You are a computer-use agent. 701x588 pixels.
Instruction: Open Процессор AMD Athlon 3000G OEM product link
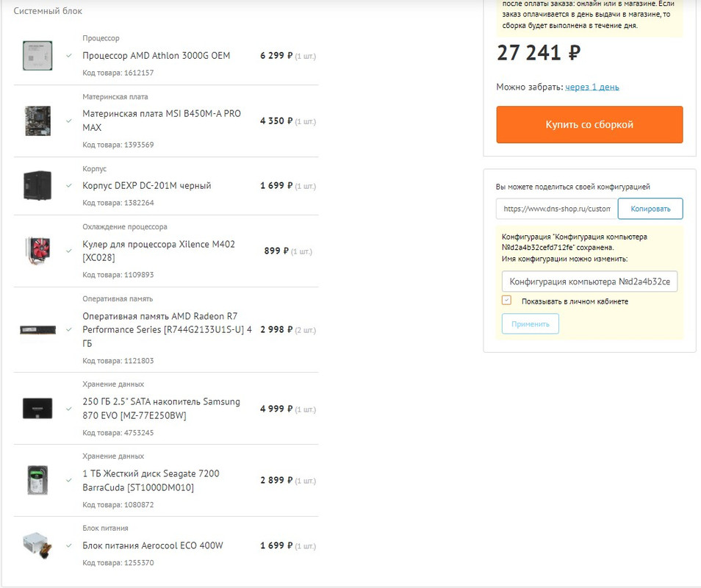click(x=156, y=56)
